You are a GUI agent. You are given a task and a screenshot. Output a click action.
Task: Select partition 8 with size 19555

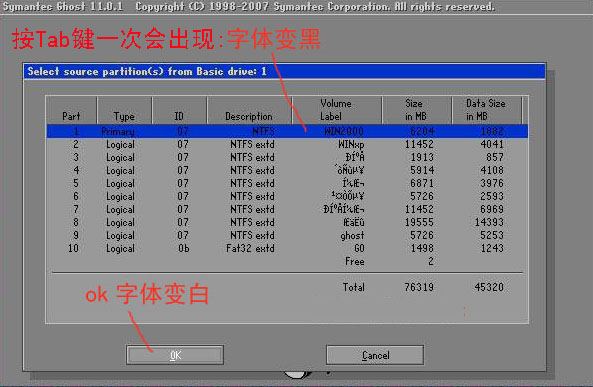(x=287, y=222)
